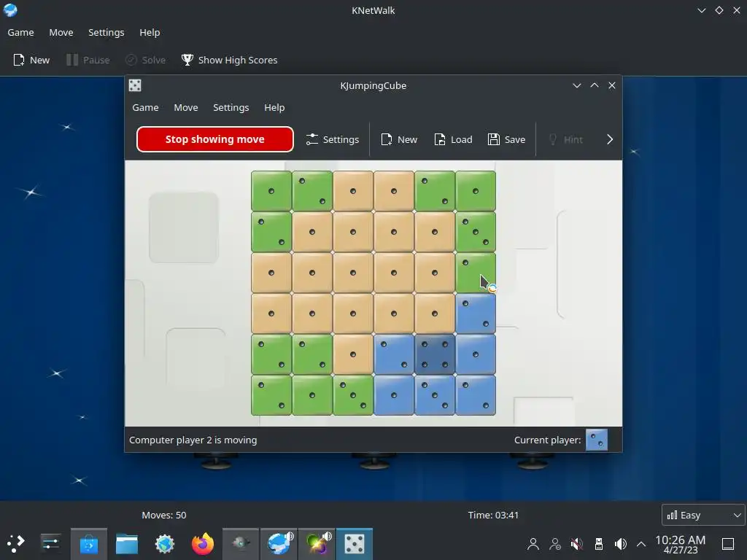Viewport: 747px width, 560px height.
Task: Open the application launcher in taskbar
Action: tap(15, 543)
